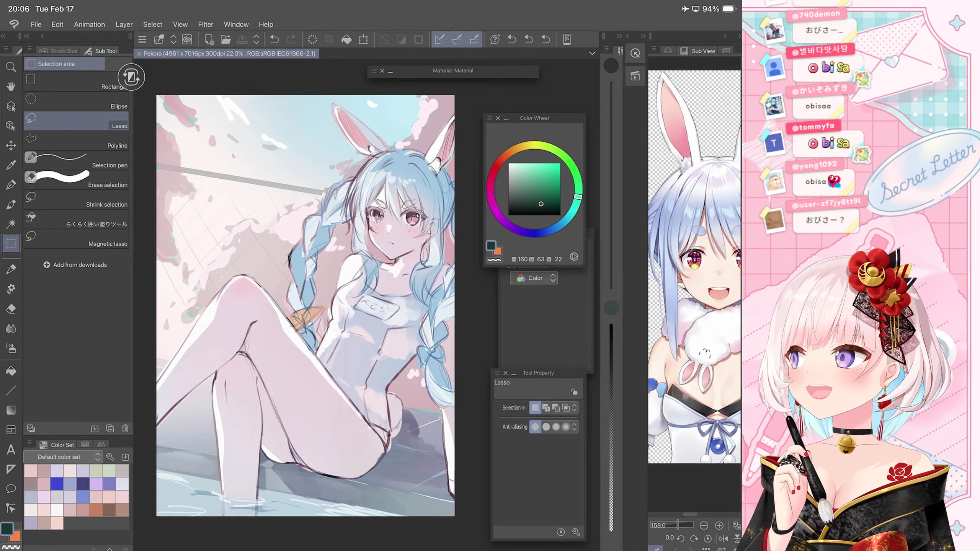Select the Hand move tool
Screen dimensions: 980x551
(11, 86)
